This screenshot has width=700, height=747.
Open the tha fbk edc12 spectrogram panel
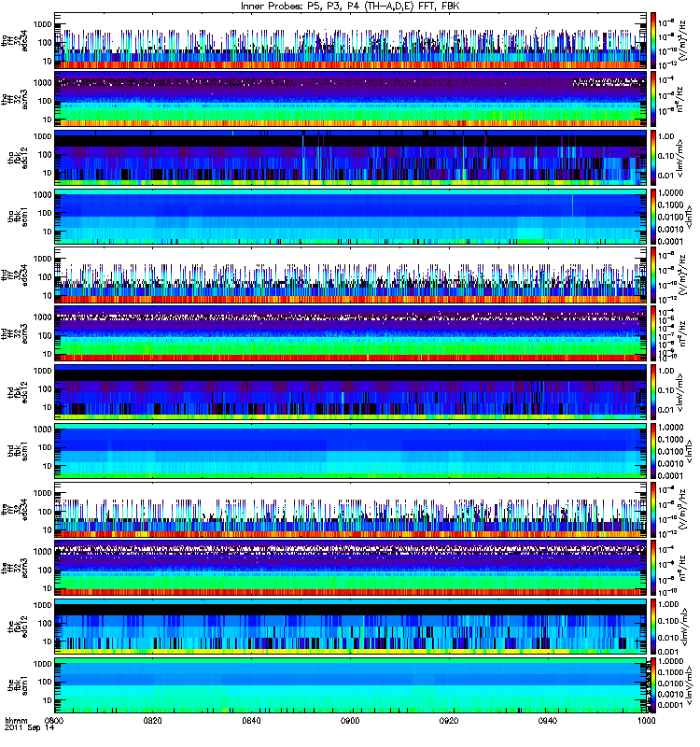point(350,158)
